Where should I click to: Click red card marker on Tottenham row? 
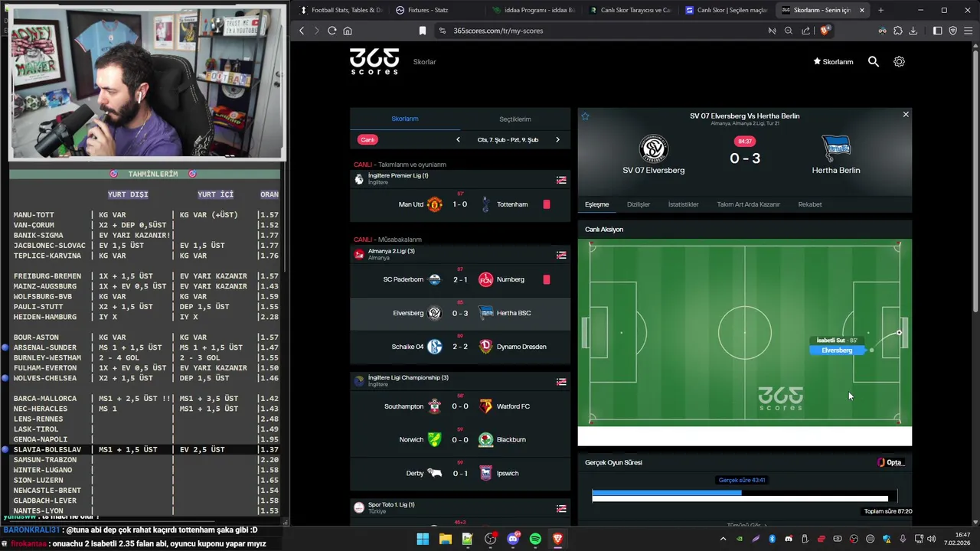click(x=546, y=204)
